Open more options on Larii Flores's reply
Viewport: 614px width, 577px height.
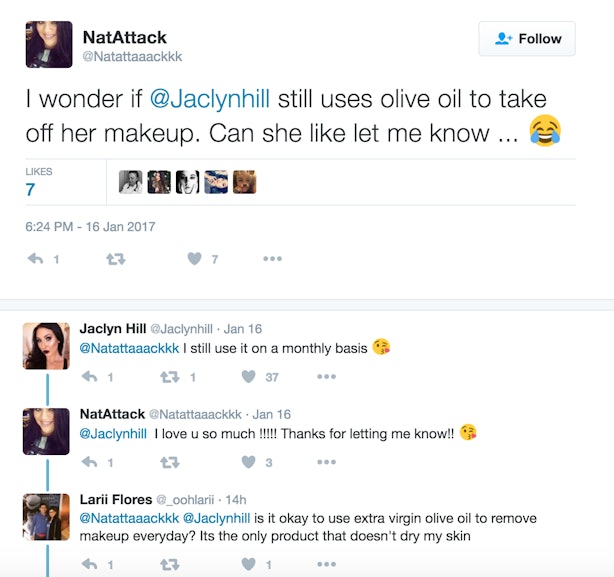pos(327,564)
